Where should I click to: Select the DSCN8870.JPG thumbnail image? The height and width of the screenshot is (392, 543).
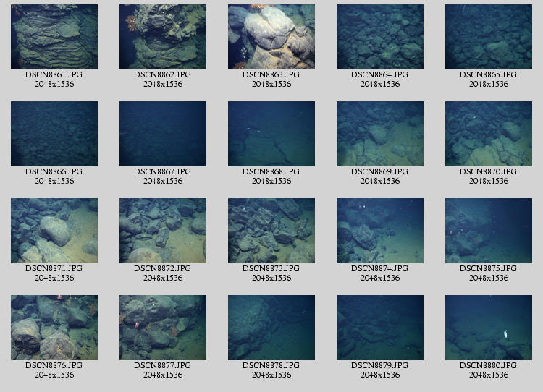click(489, 134)
